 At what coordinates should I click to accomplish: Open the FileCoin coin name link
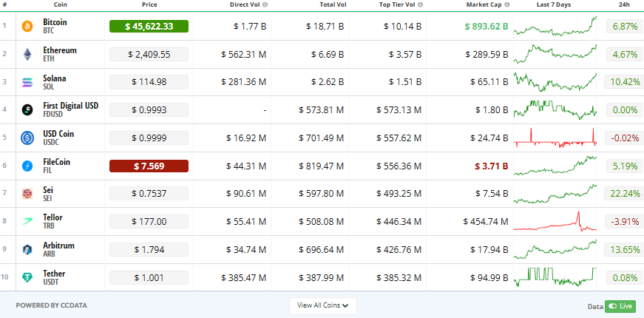coord(57,162)
